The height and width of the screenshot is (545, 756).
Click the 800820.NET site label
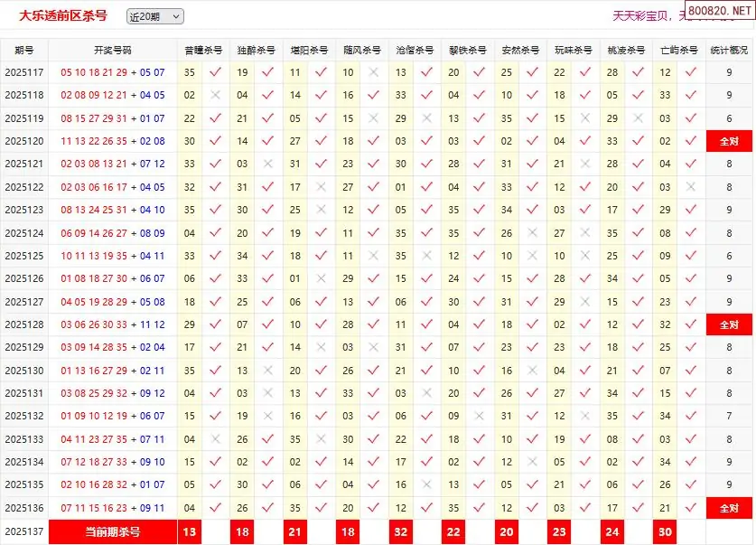pyautogui.click(x=720, y=11)
